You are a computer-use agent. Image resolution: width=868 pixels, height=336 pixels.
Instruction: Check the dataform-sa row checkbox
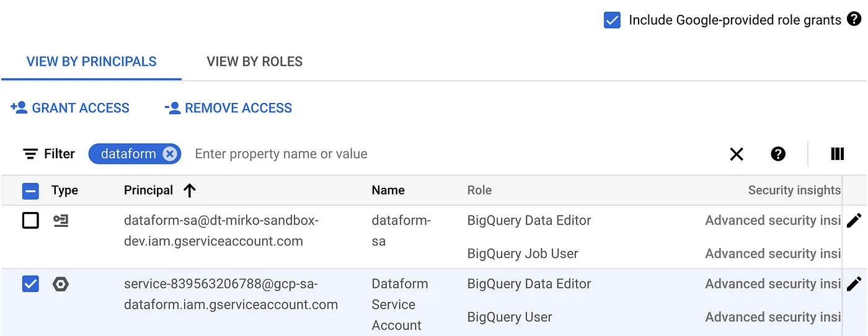[x=30, y=221]
